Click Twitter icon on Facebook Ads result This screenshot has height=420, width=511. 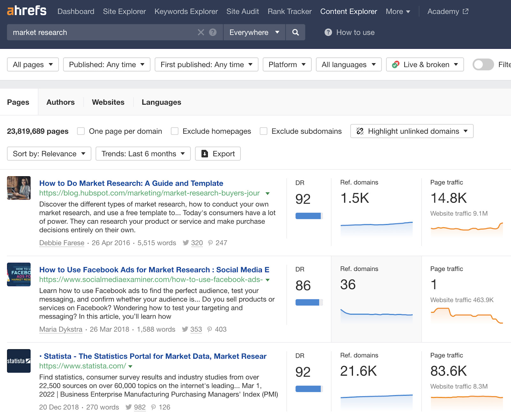(x=185, y=329)
